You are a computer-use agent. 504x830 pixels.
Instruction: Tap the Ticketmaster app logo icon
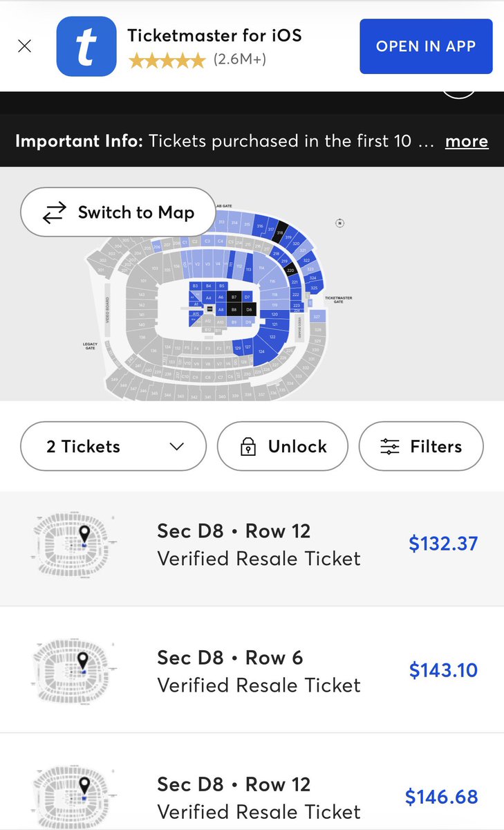click(x=86, y=46)
